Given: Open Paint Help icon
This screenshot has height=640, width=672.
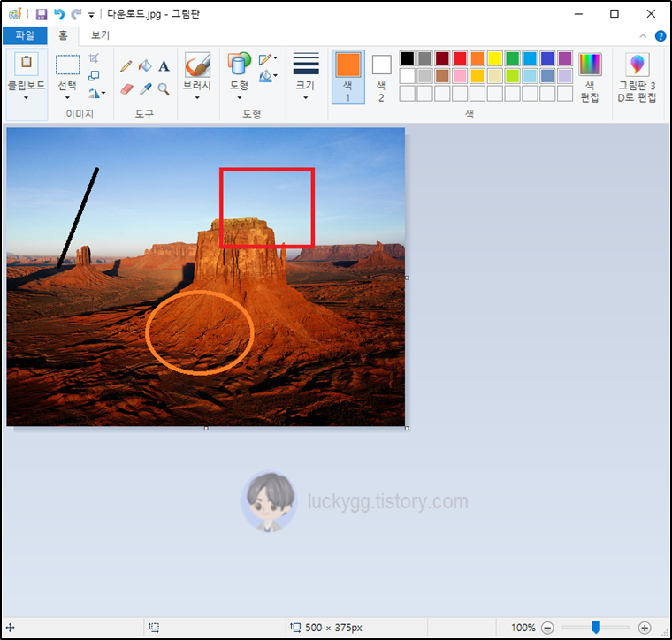Looking at the screenshot, I should pyautogui.click(x=661, y=36).
